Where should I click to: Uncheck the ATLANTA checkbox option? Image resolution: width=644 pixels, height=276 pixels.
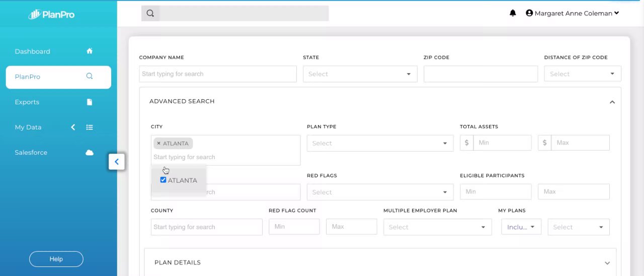point(163,180)
